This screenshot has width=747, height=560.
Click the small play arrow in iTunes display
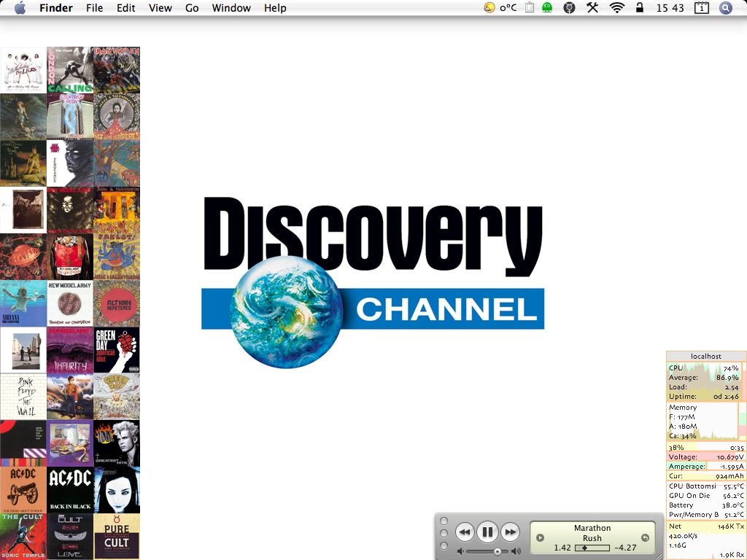coord(540,537)
